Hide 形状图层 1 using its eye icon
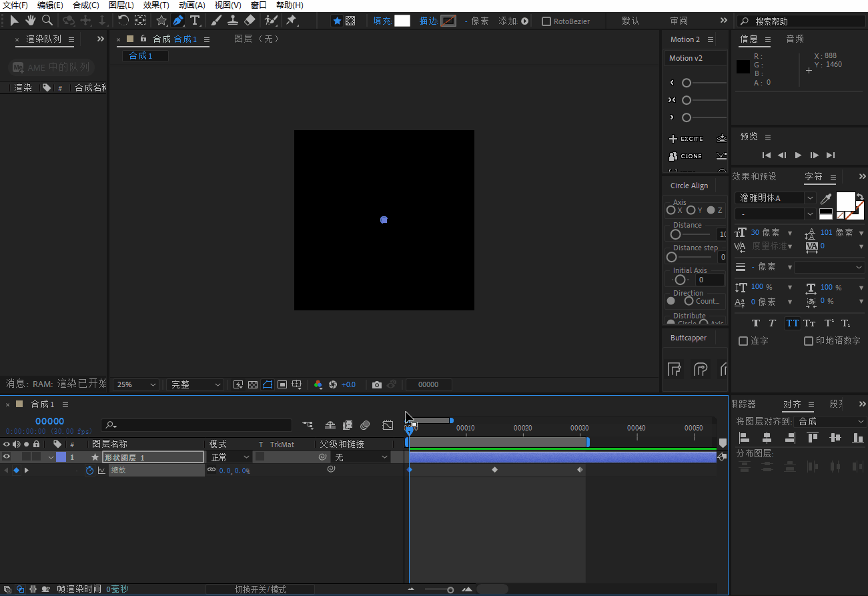 7,457
